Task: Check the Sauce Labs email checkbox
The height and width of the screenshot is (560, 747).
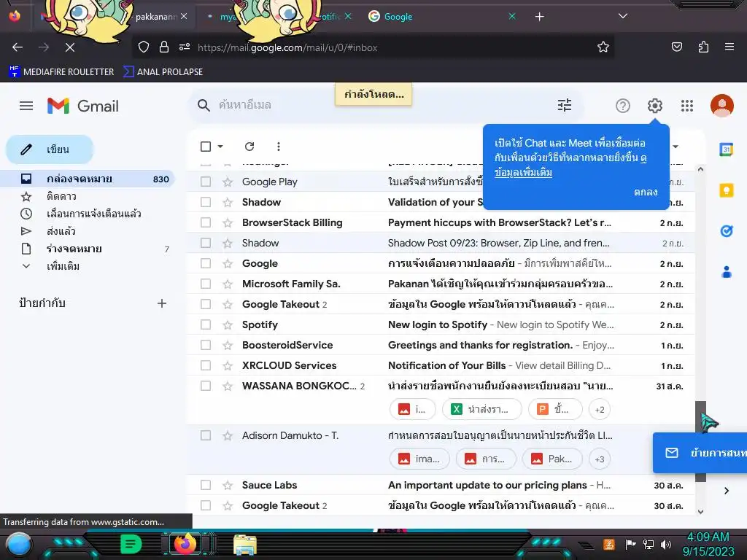Action: (x=205, y=485)
